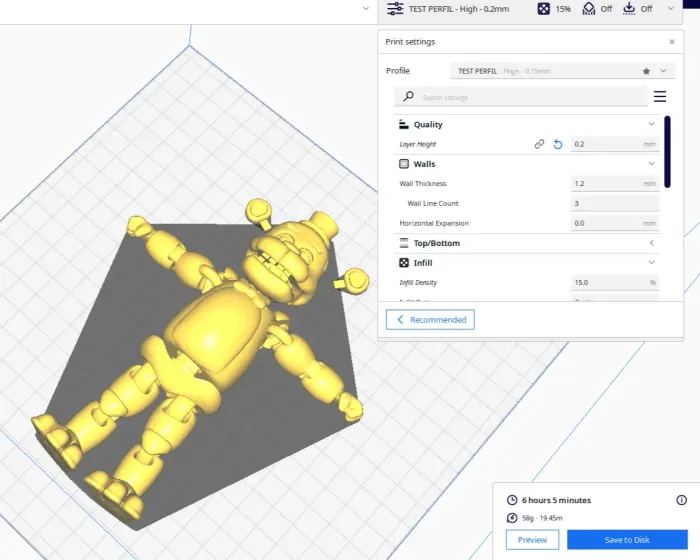Screen dimensions: 700x560
Task: Edit the Layer Height value 0.2
Action: point(614,144)
